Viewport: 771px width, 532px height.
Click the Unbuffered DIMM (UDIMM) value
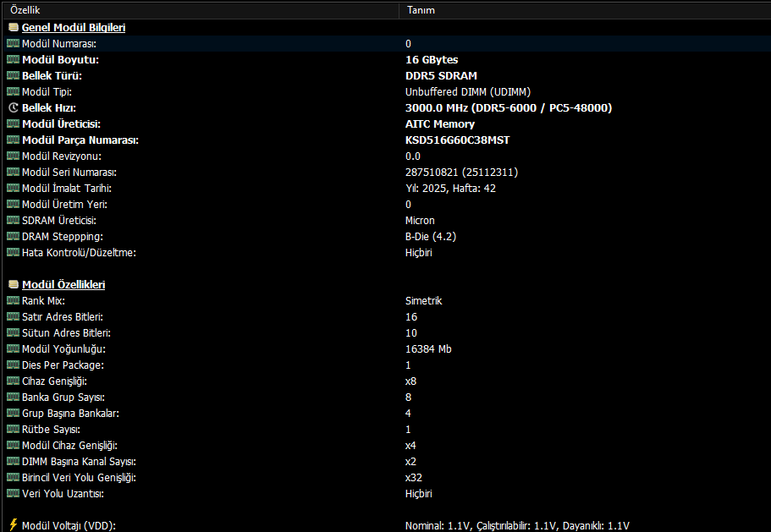[x=468, y=92]
